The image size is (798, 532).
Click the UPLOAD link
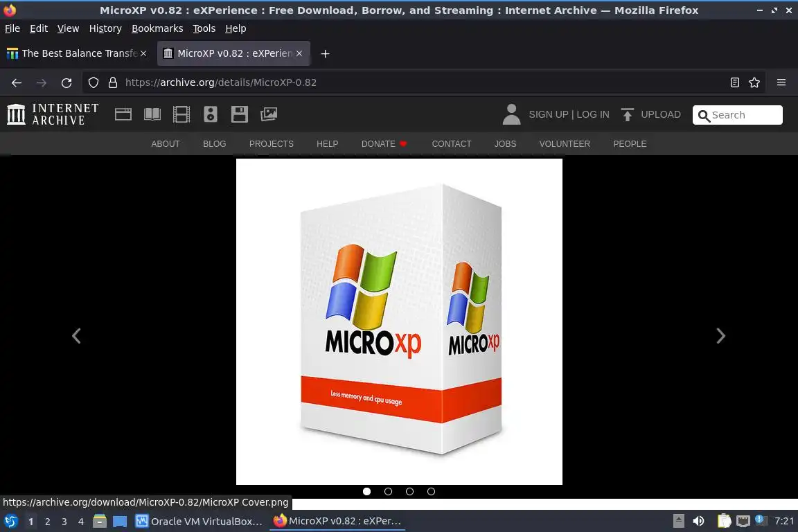click(x=661, y=114)
